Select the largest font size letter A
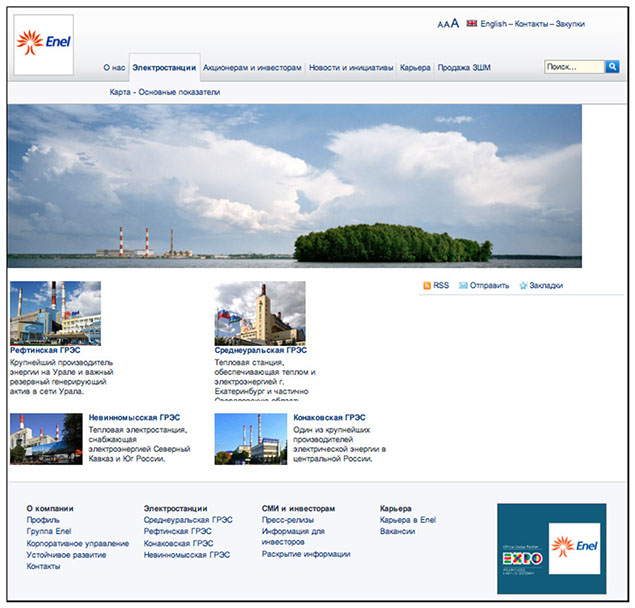Screen dimensions: 635x608 [455, 23]
